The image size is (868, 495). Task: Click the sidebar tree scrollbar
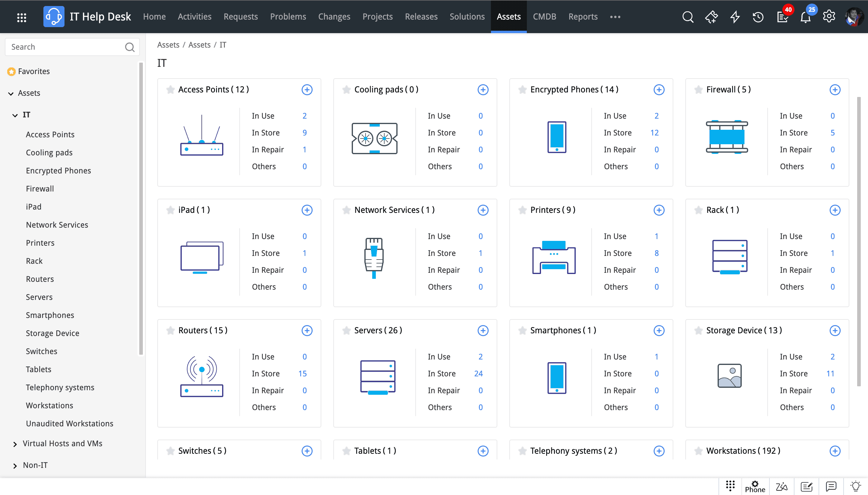point(141,208)
